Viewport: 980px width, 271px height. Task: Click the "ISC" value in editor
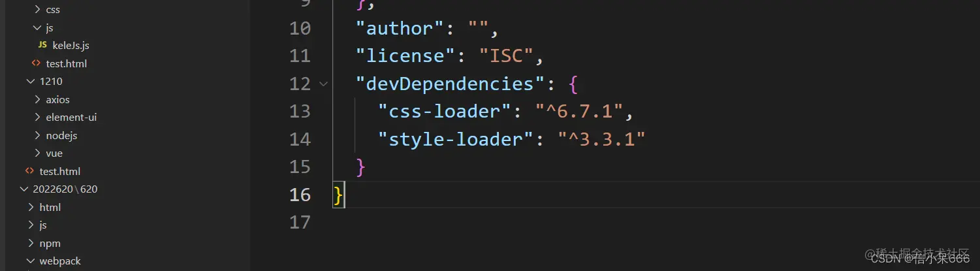click(507, 56)
